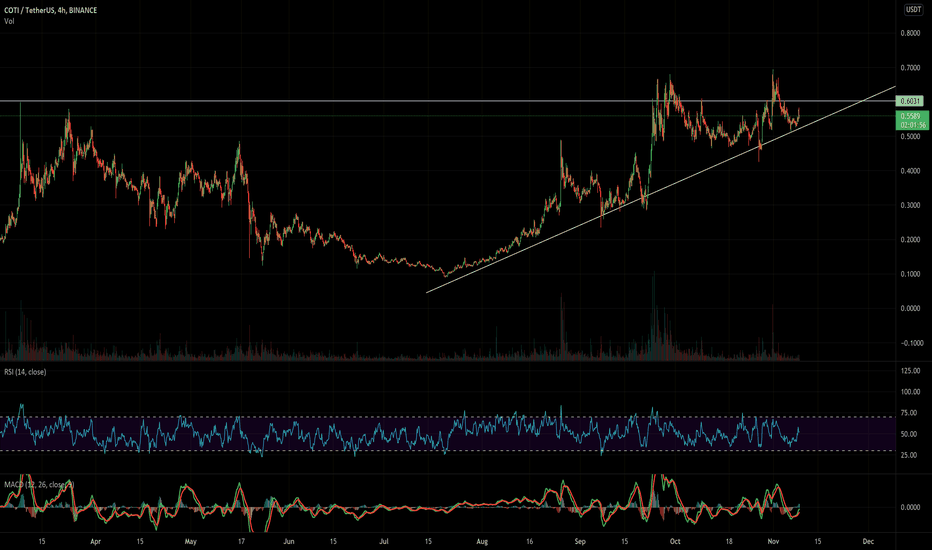Click the 0.5000 price axis label
The image size is (932, 550).
[910, 137]
